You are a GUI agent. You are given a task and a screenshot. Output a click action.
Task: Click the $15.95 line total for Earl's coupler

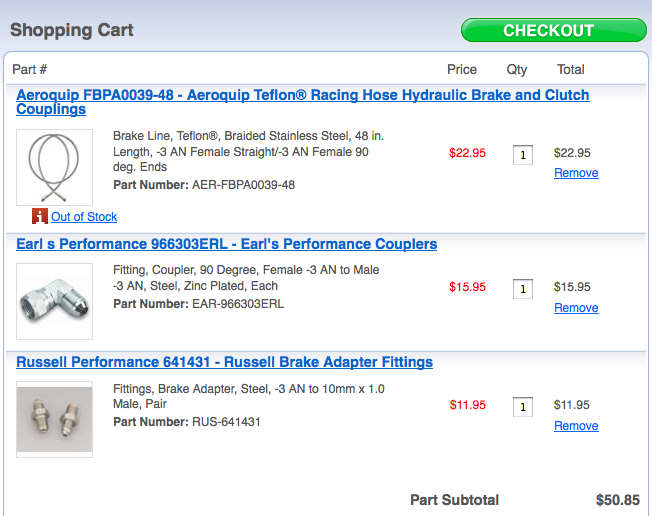click(x=572, y=287)
